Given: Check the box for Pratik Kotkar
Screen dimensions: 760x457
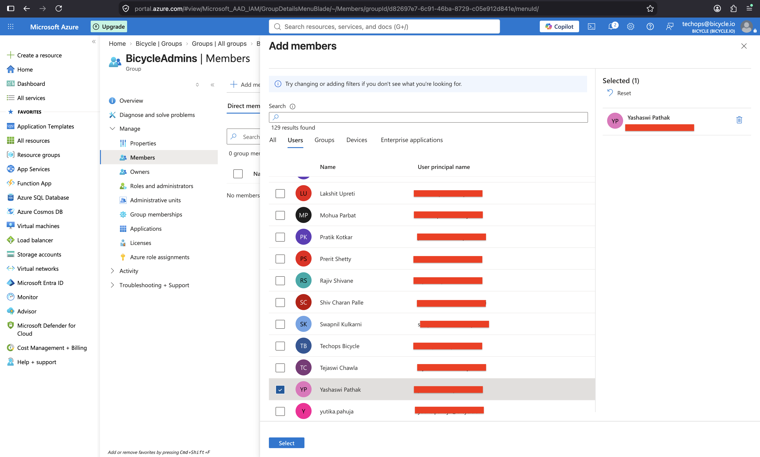Looking at the screenshot, I should [x=280, y=237].
